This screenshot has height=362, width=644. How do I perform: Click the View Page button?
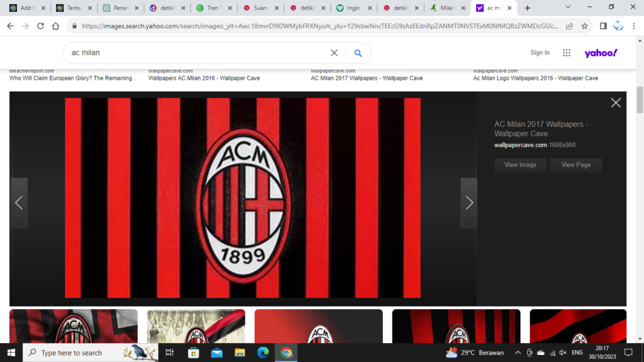(576, 165)
